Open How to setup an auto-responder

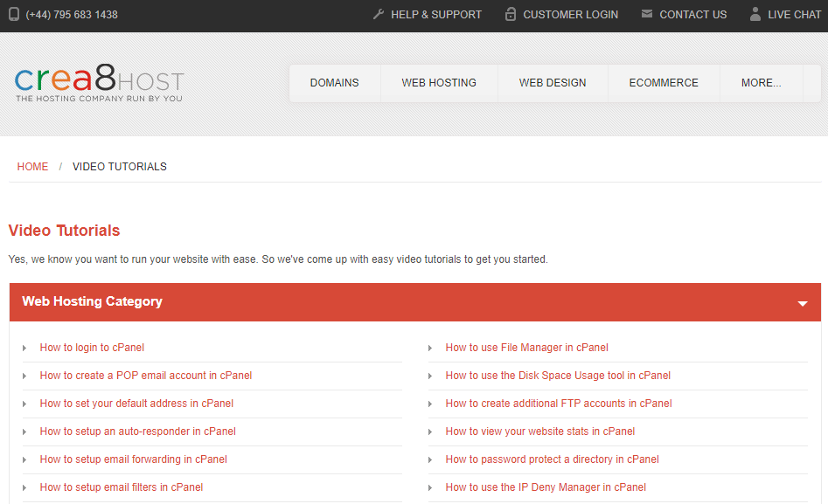[138, 432]
